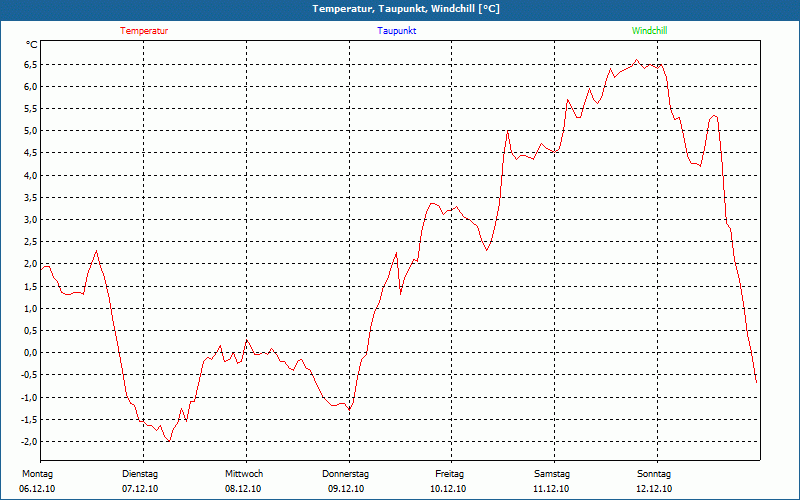Viewport: 800px width, 500px height.
Task: Click the date 07.12.10
Action: coord(140,489)
